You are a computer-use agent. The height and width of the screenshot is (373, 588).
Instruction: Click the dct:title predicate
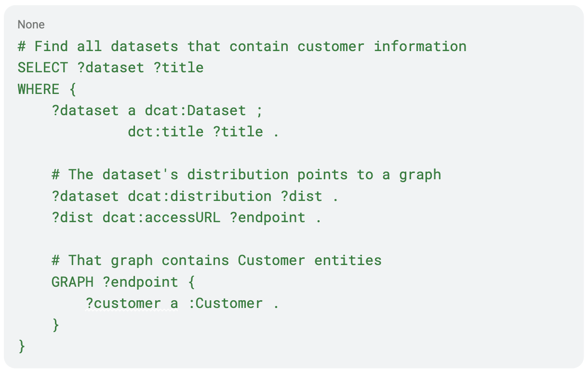(166, 132)
